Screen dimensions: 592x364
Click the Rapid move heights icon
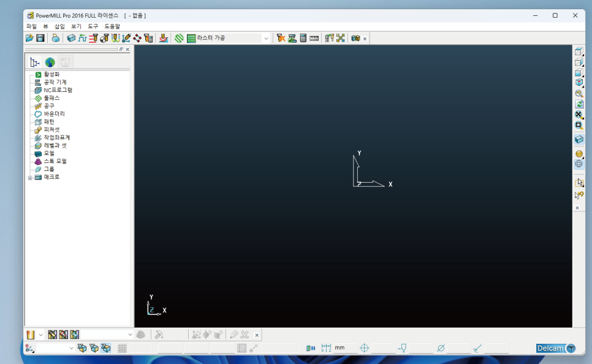point(93,38)
